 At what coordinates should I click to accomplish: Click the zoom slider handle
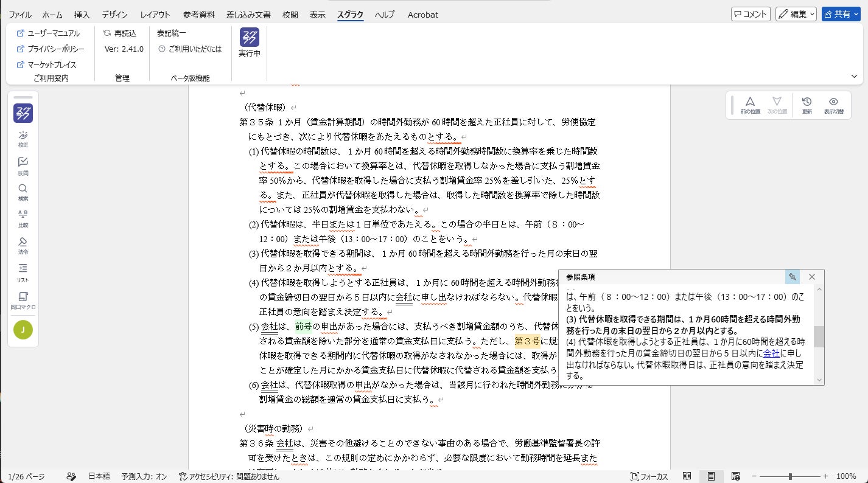790,476
